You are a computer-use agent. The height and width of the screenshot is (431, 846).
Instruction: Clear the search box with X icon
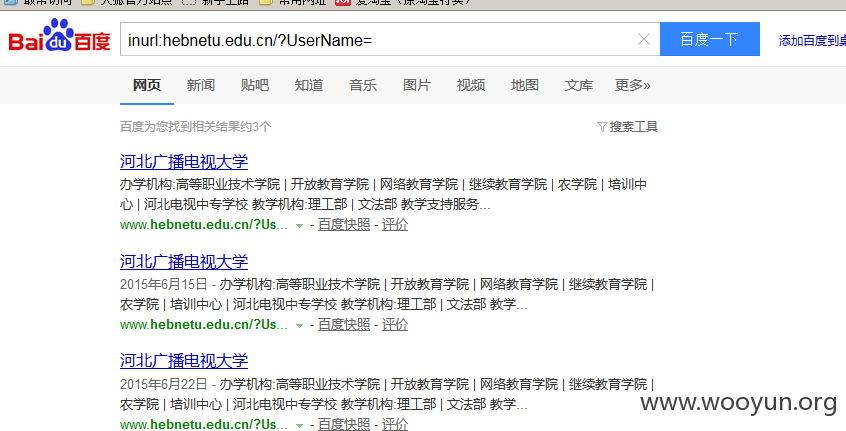(x=644, y=39)
